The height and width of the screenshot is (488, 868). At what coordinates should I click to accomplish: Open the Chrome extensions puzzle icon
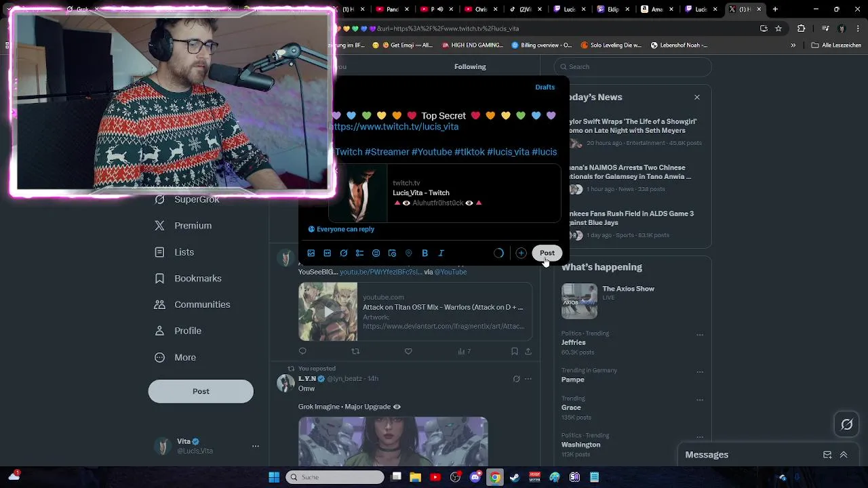(x=802, y=28)
